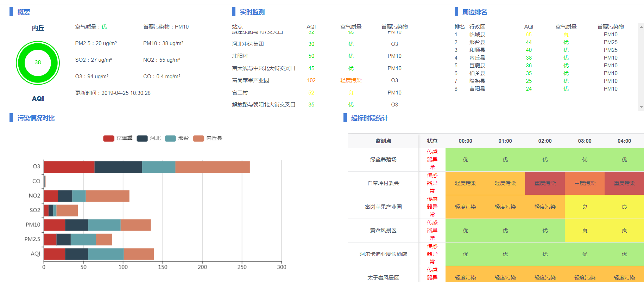
Task: Click the AQI bar in the comparison chart
Action: click(99, 254)
